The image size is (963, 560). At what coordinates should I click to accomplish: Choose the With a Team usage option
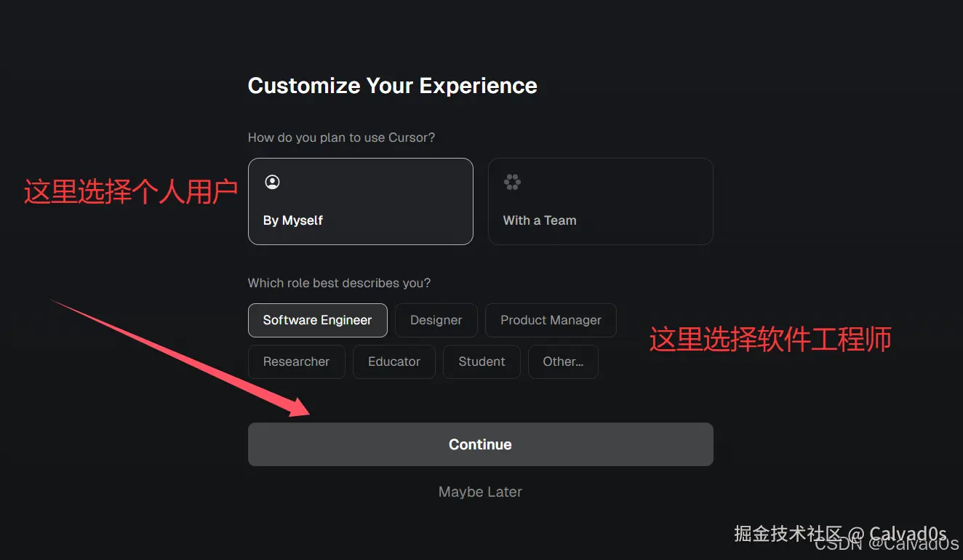[601, 201]
